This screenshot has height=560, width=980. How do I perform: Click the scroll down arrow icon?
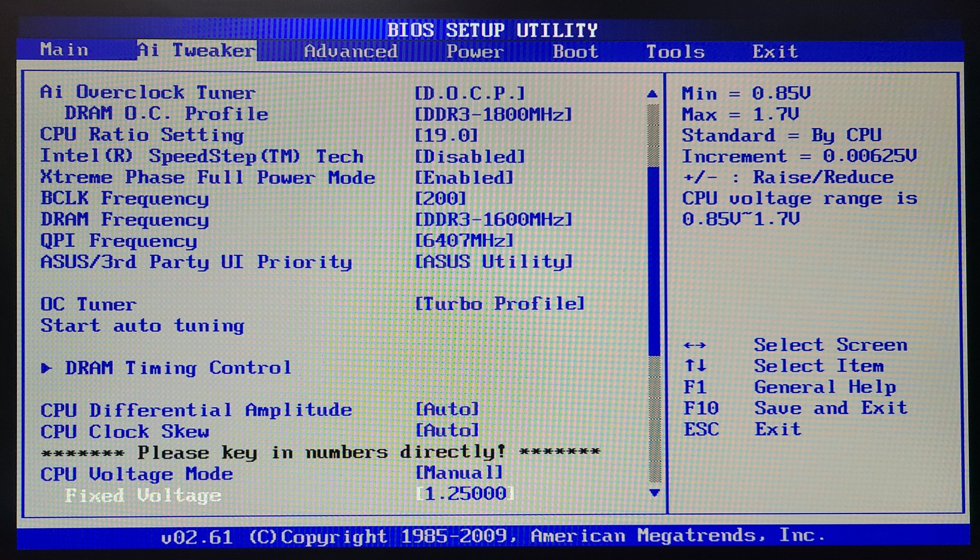(x=654, y=493)
